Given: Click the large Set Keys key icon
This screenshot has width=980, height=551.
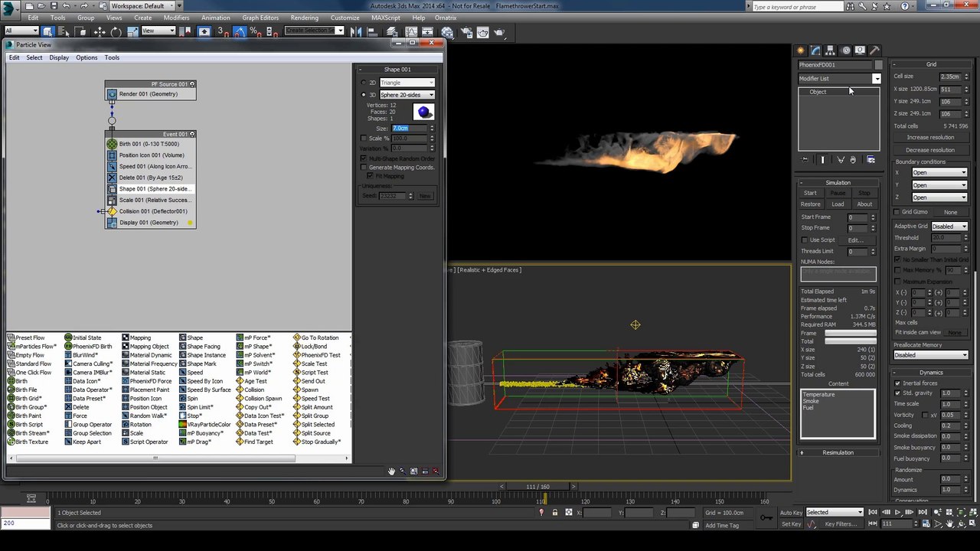Looking at the screenshot, I should [766, 518].
